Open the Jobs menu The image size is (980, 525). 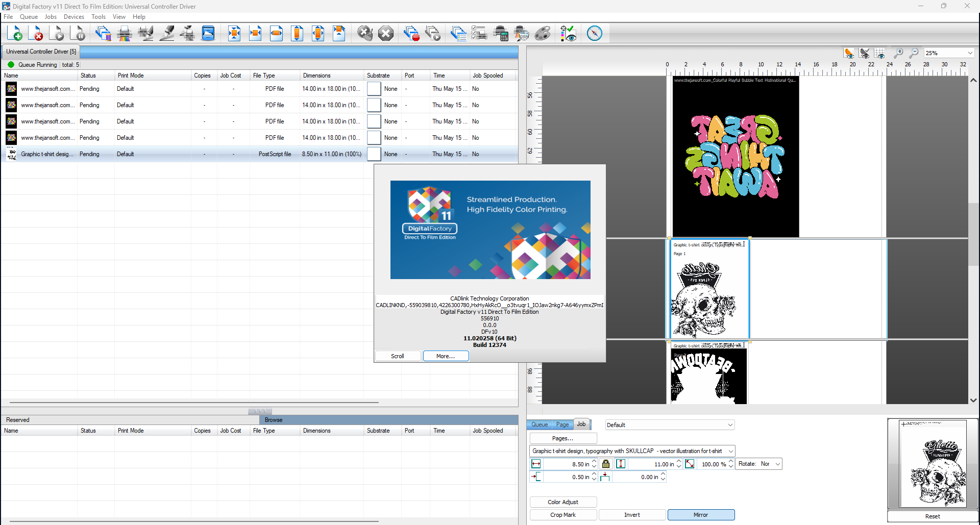[x=51, y=17]
